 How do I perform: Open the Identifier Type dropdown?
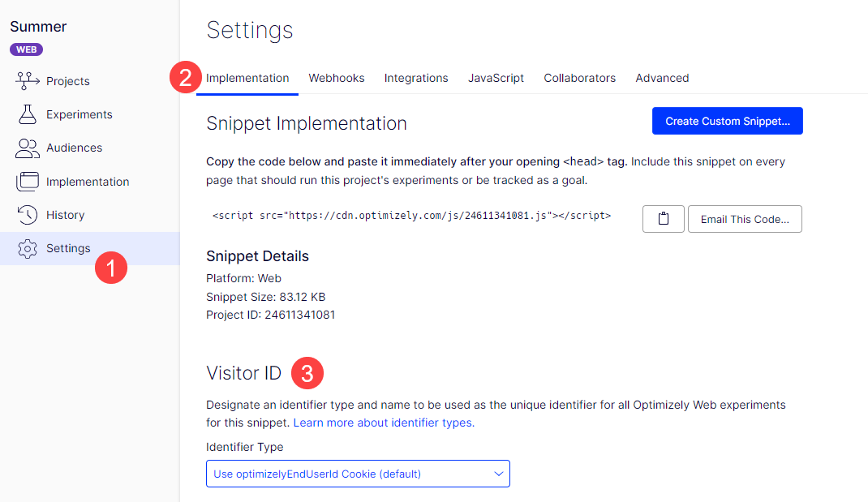pos(358,474)
